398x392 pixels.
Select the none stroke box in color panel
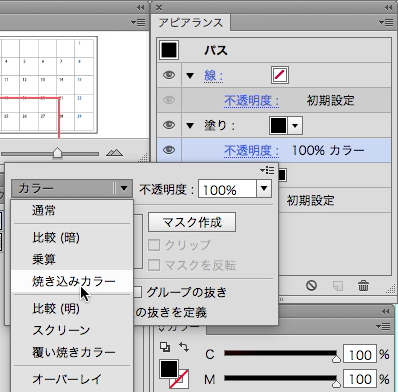(179, 379)
